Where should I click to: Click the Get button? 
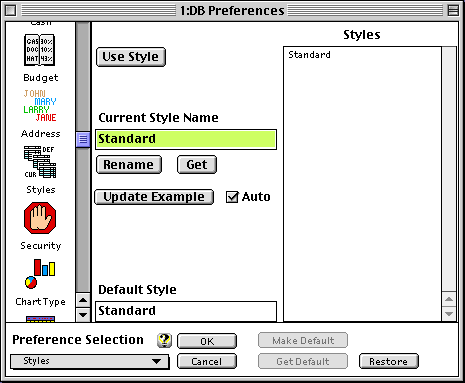(197, 165)
